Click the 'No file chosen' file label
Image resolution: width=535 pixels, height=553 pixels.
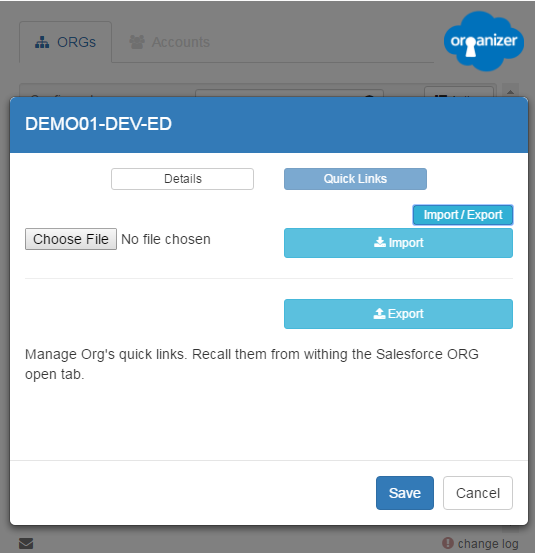166,239
